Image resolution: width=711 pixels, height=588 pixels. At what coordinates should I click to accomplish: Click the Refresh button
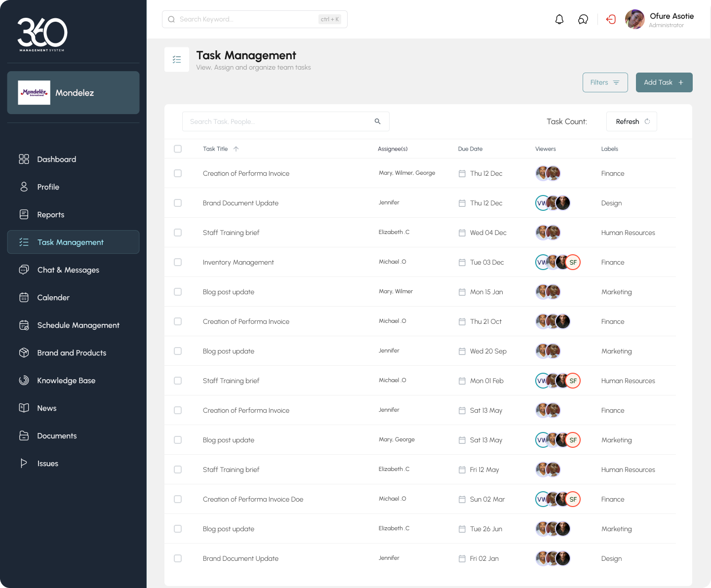tap(632, 121)
